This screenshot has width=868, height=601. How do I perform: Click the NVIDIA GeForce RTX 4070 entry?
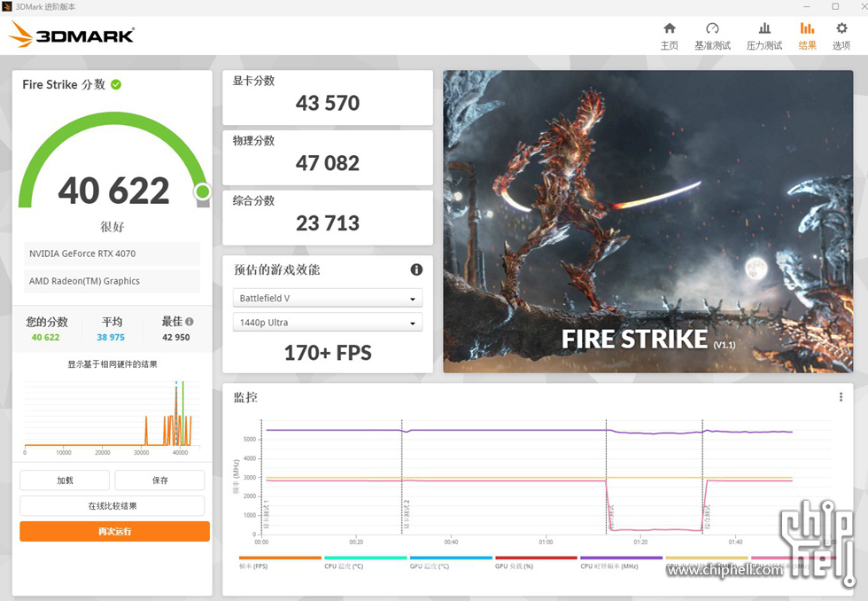click(x=112, y=254)
